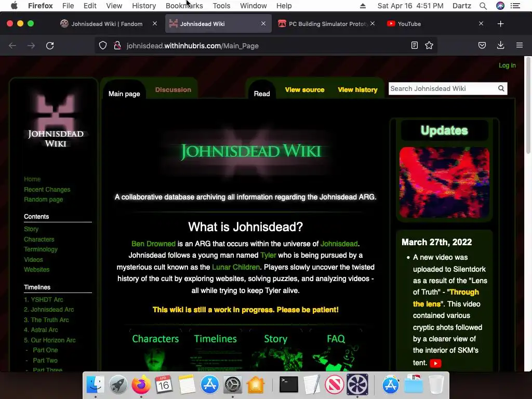
Task: Close the Johnisdead Wiki | Fandom tab
Action: [155, 23]
